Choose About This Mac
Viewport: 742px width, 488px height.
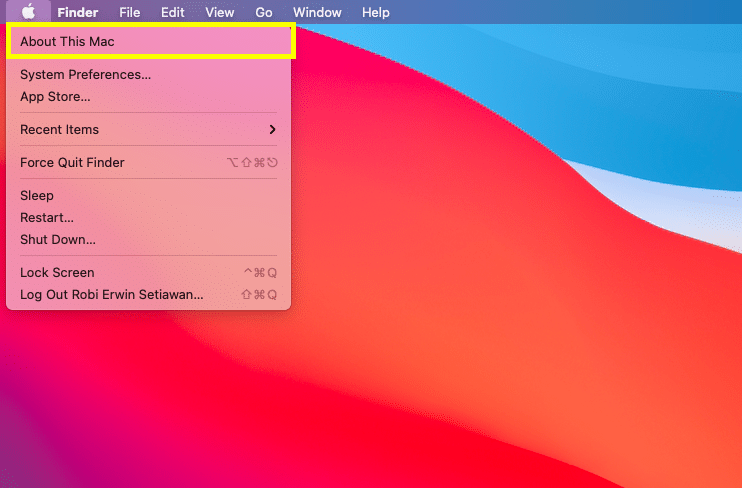tap(149, 42)
